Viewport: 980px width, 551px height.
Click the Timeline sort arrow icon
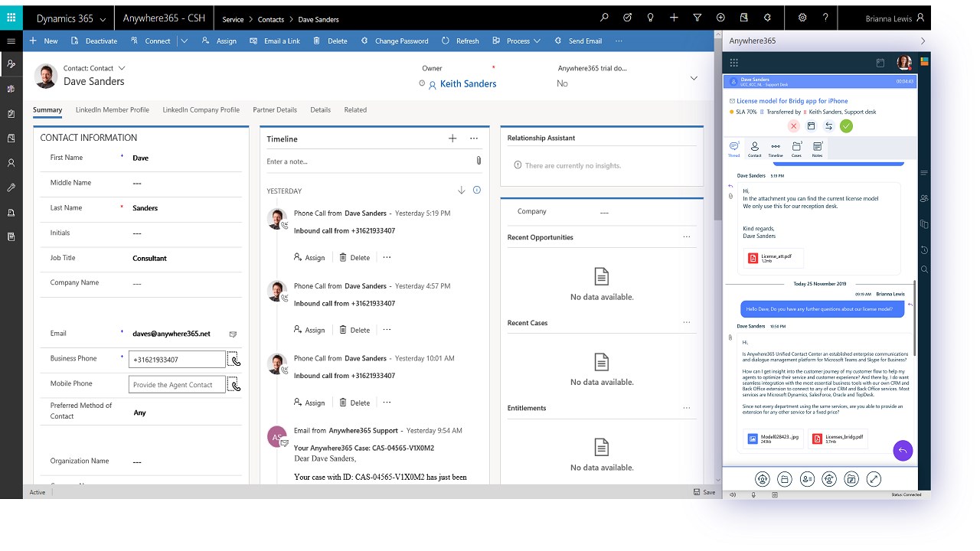pos(461,191)
